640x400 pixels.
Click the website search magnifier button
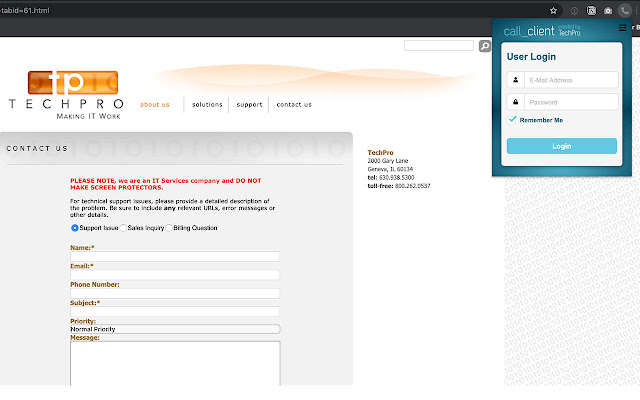coord(484,46)
